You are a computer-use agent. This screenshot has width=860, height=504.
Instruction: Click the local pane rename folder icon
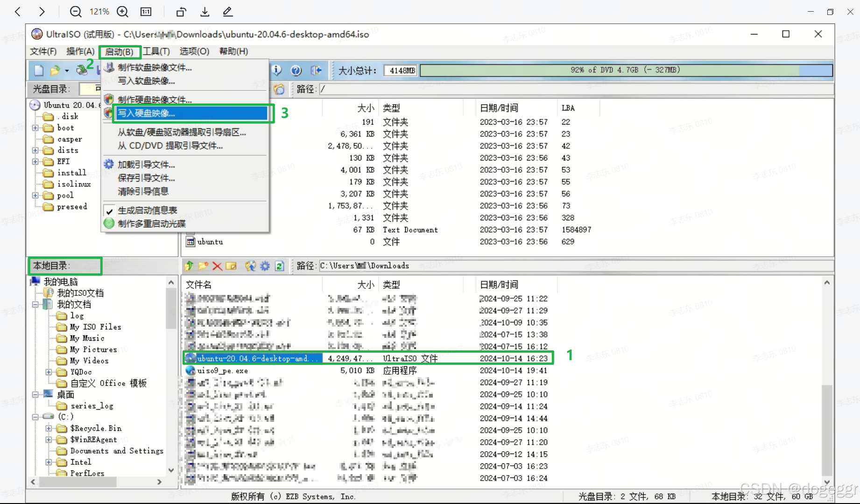pyautogui.click(x=231, y=266)
